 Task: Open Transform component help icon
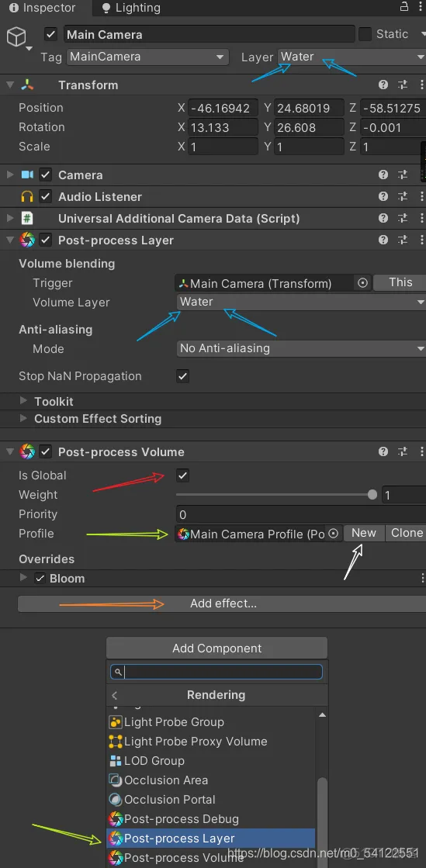[x=383, y=85]
